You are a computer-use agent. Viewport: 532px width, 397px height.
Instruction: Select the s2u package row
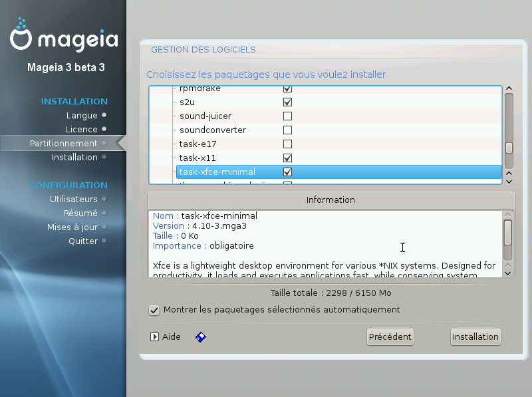[325, 102]
